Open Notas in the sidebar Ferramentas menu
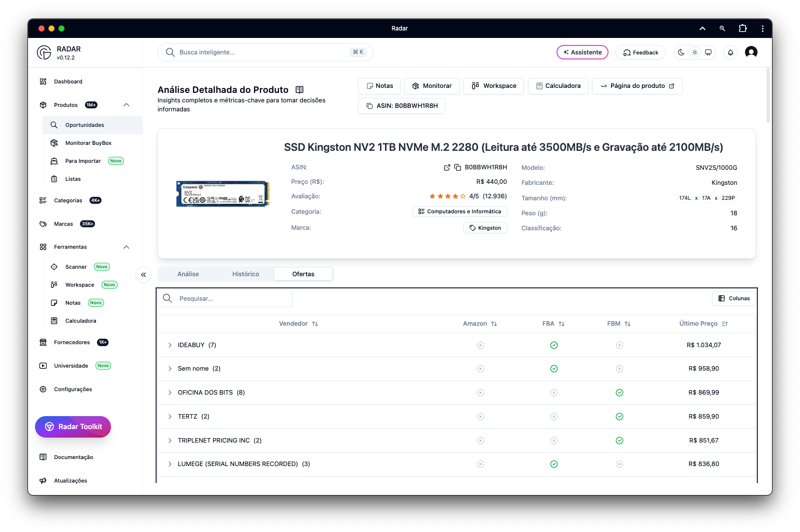 point(73,303)
